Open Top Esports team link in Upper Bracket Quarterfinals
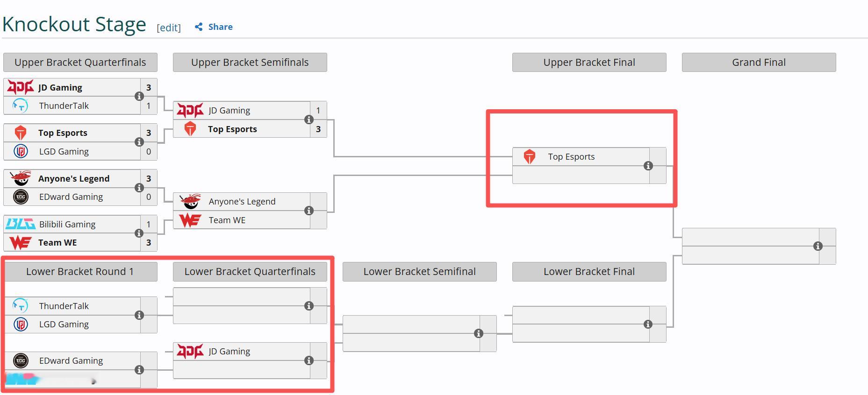The height and width of the screenshot is (395, 868). pos(63,133)
